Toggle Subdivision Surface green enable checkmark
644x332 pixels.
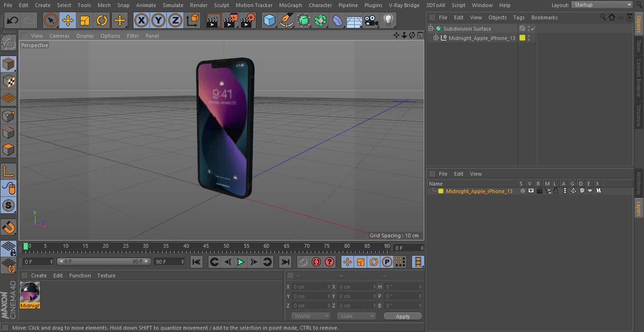tap(533, 29)
